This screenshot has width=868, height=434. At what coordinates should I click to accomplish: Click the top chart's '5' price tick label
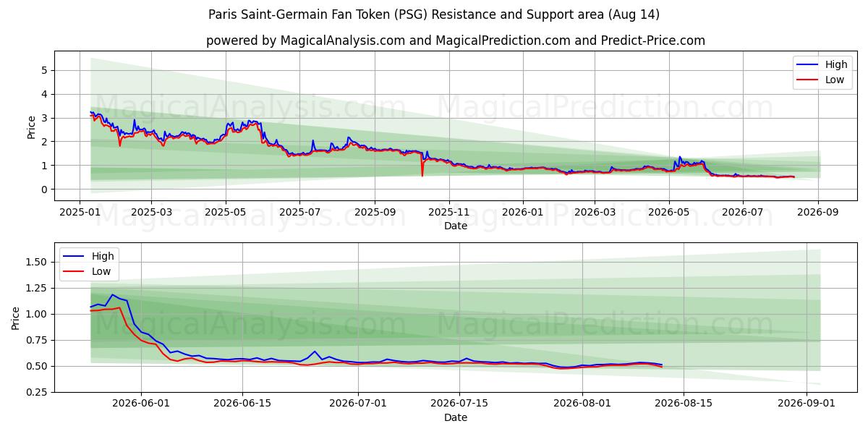pos(45,70)
